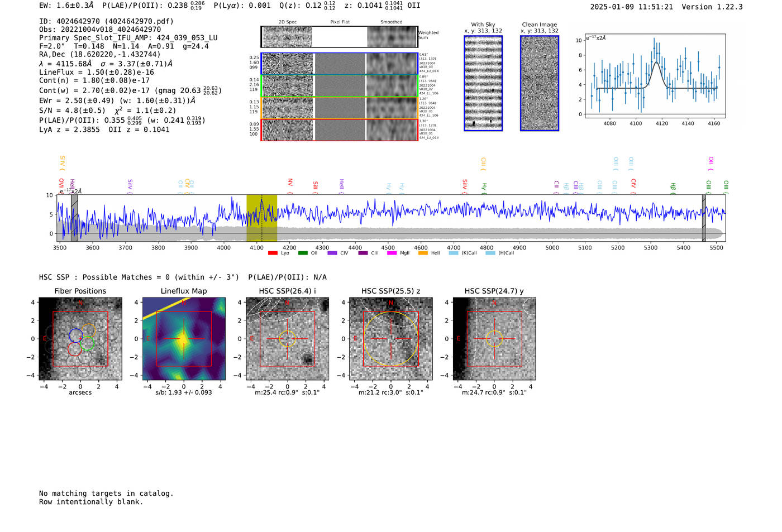The height and width of the screenshot is (532, 782).
Task: Open the Fiber Positions image
Action: click(80, 339)
